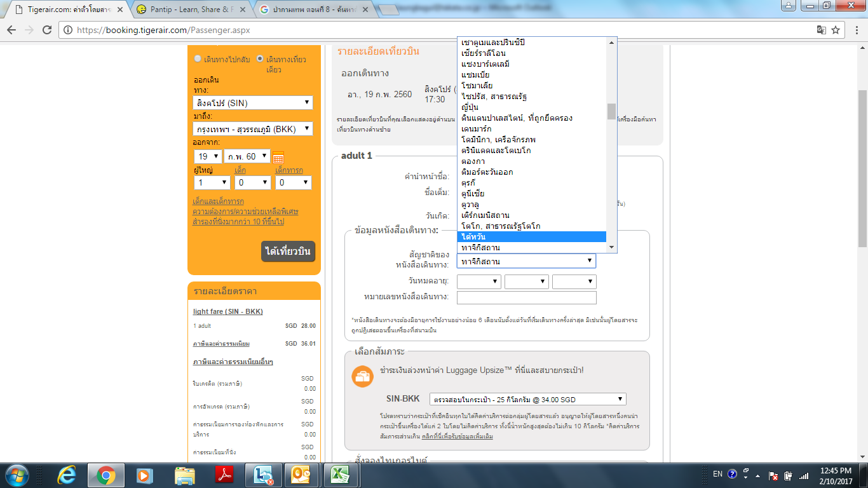Open the destination dropdown กรุงเทพฯ - สุวรรณภูมิ (BKK)
The image size is (868, 488).
(x=254, y=128)
